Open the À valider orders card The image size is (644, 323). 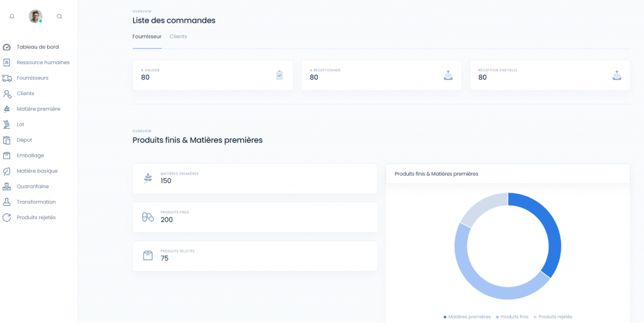[213, 75]
